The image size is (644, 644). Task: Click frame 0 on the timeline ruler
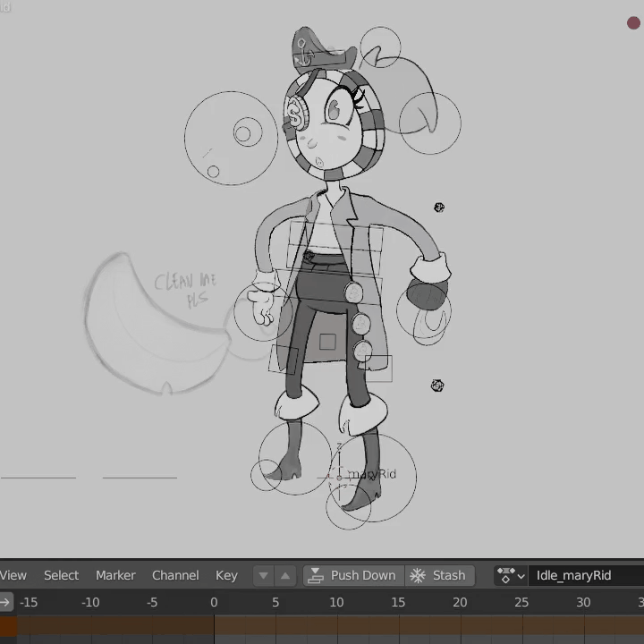[x=214, y=602]
